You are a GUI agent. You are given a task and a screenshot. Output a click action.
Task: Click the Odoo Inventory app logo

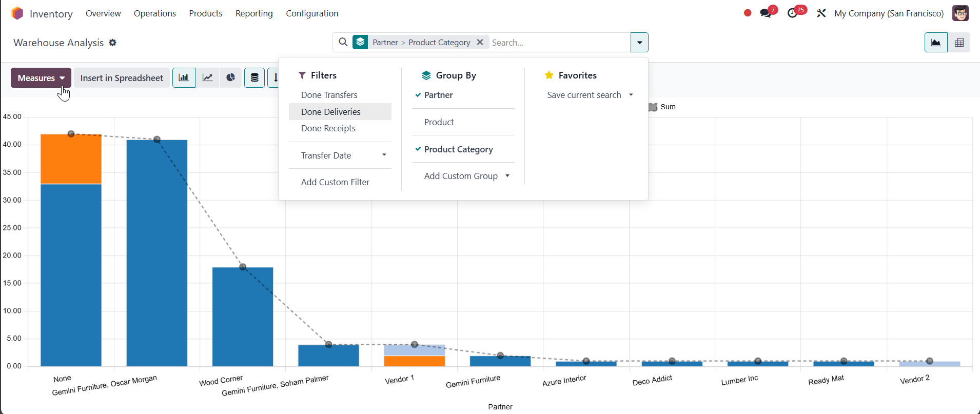pos(17,13)
